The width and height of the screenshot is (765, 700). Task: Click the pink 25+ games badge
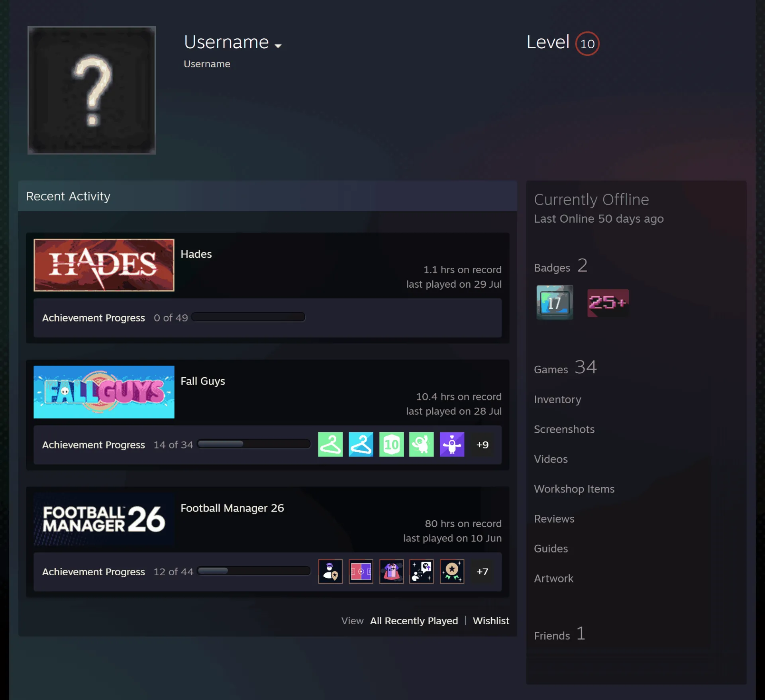coord(608,303)
